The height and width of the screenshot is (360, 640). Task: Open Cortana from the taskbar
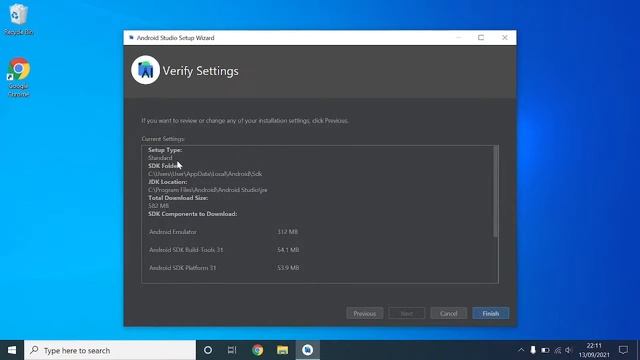[208, 350]
